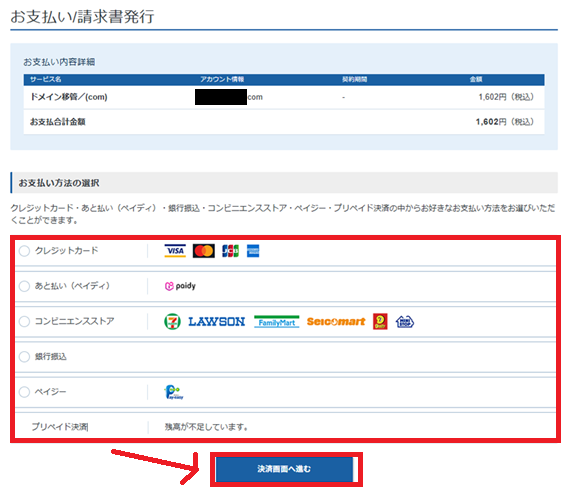
Task: Click the American Express logo
Action: tap(253, 251)
